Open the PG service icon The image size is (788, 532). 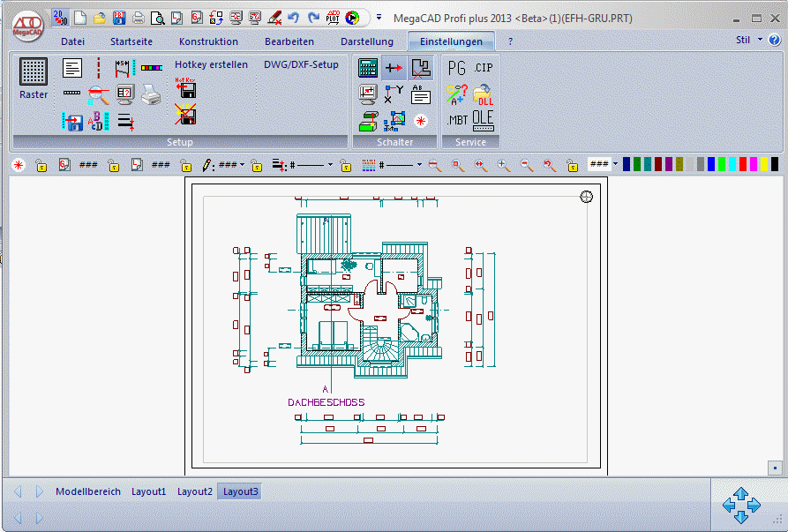(456, 68)
